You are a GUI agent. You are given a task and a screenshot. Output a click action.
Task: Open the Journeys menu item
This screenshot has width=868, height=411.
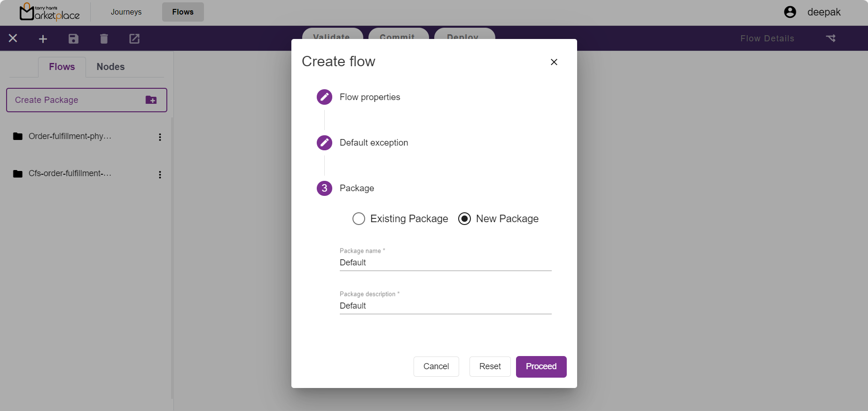coord(126,12)
